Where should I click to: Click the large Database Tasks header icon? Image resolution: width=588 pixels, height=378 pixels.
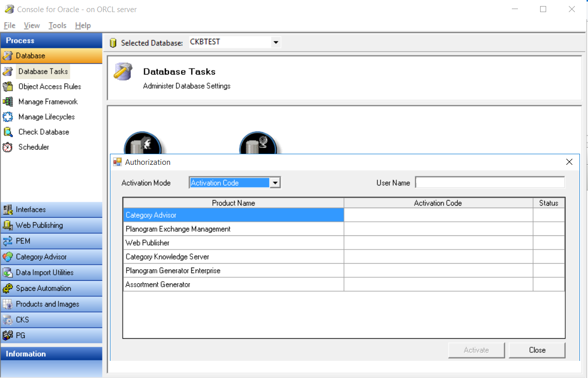pos(124,72)
